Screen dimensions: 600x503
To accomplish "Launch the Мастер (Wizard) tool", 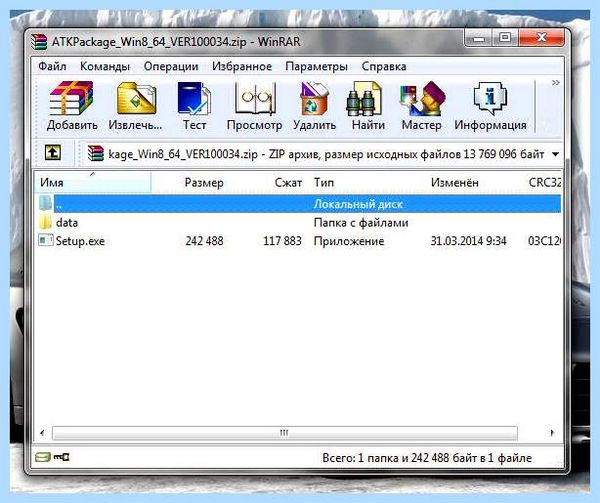I will pyautogui.click(x=422, y=98).
